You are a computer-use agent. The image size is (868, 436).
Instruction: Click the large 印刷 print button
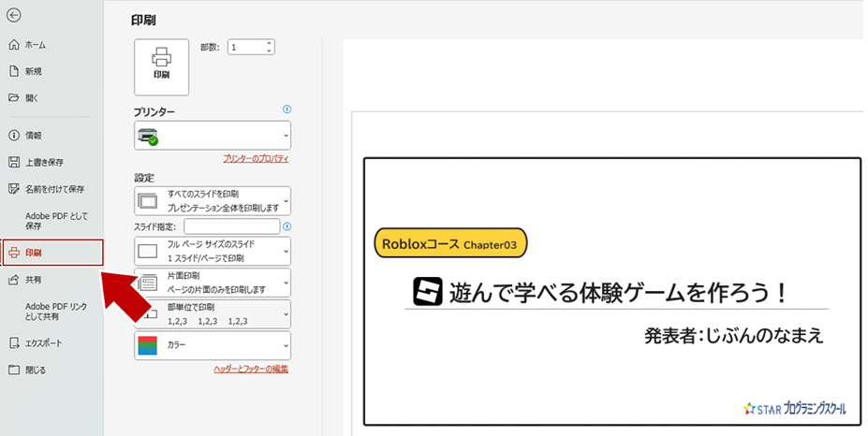click(x=162, y=67)
